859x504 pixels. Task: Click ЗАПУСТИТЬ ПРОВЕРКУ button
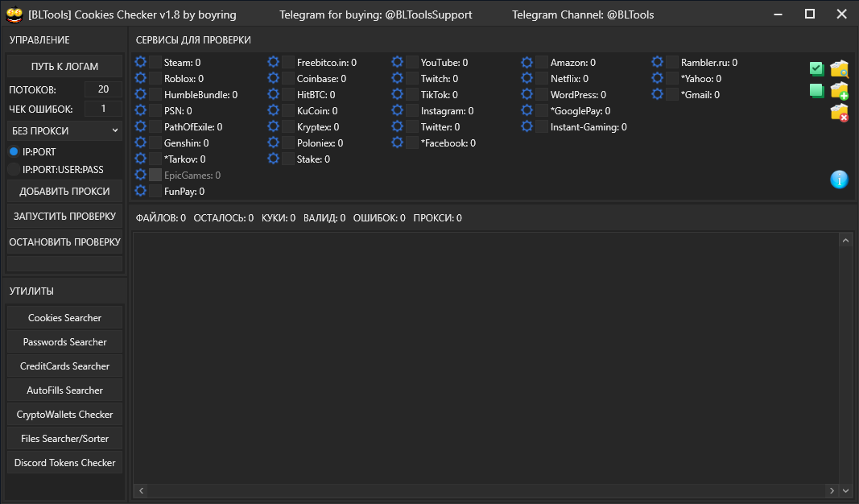pos(64,217)
